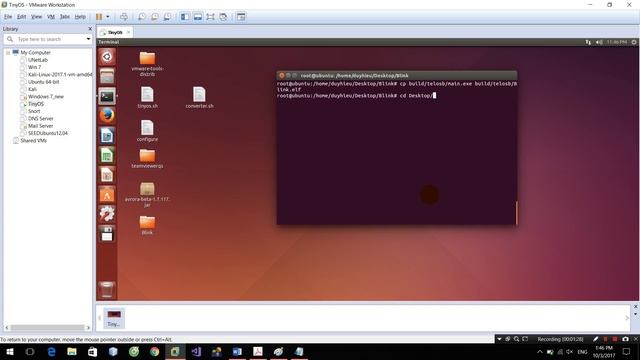Click the recorder screenshot camera icon
The height and width of the screenshot is (360, 640).
tap(625, 339)
